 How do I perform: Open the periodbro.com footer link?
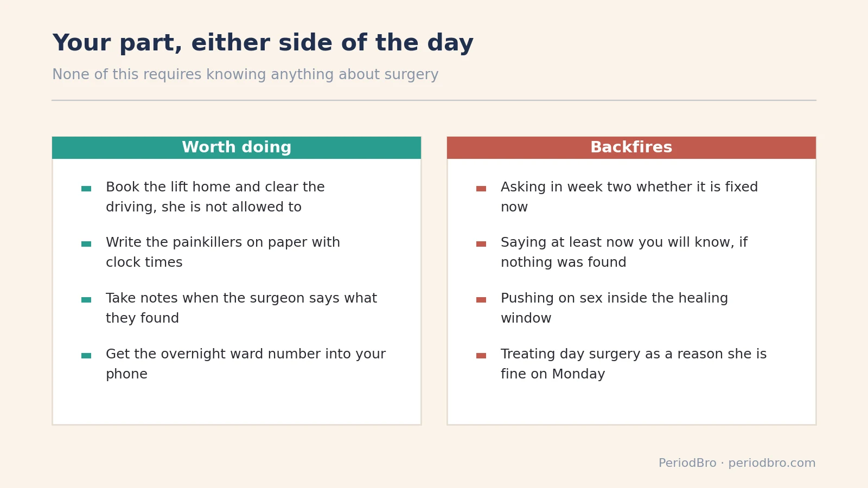[x=771, y=463]
